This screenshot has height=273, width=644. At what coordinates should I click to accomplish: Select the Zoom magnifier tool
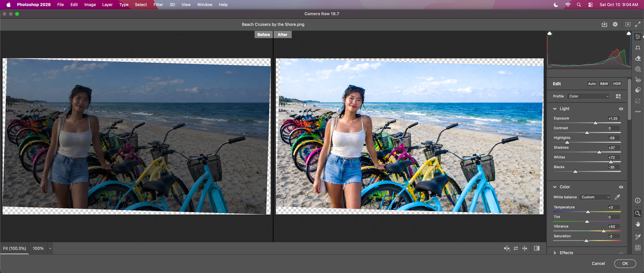click(x=638, y=213)
